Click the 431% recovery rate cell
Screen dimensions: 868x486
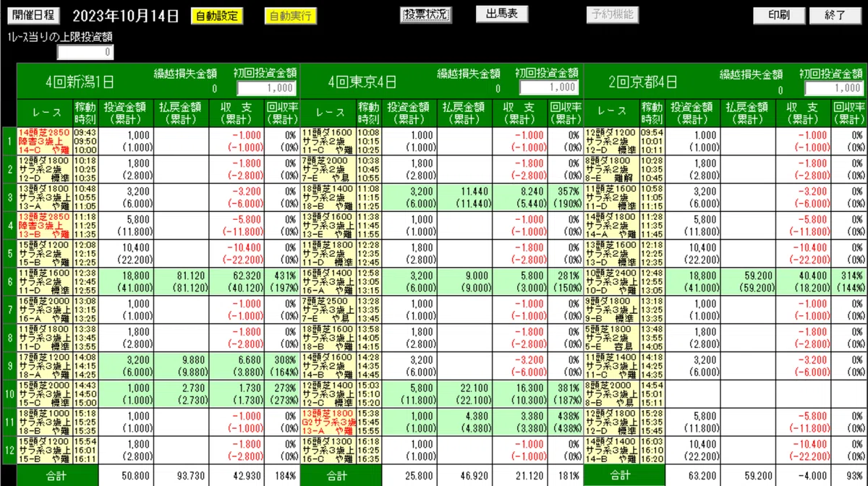coord(282,281)
